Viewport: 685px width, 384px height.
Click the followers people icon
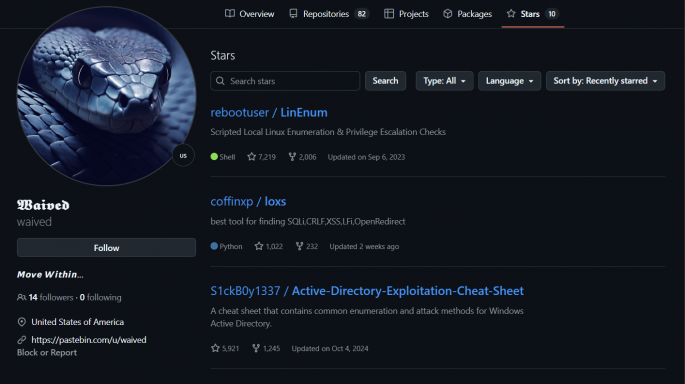[x=21, y=298]
